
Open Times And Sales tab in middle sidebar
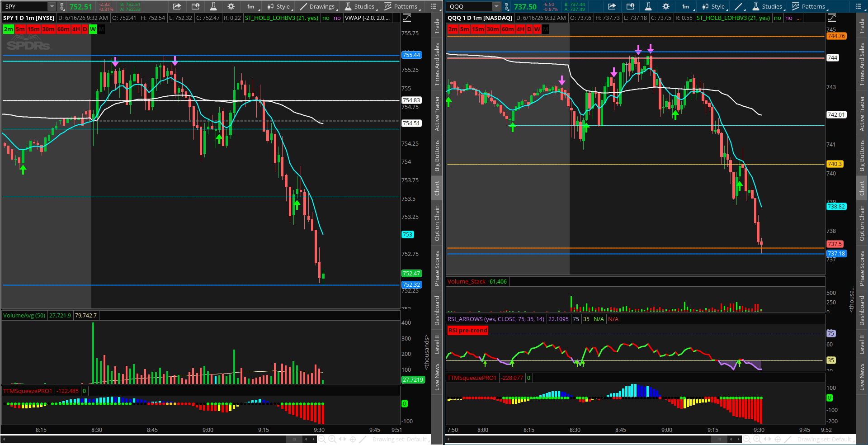[437, 65]
